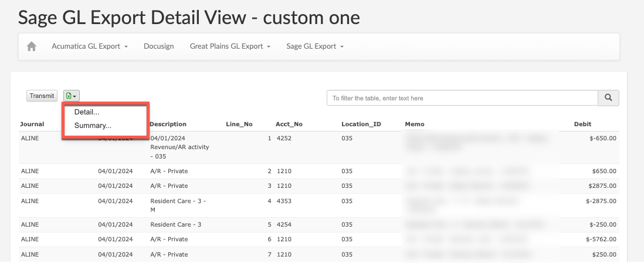644x263 pixels.
Task: Expand the Acumatica GL Export menu
Action: tap(90, 46)
